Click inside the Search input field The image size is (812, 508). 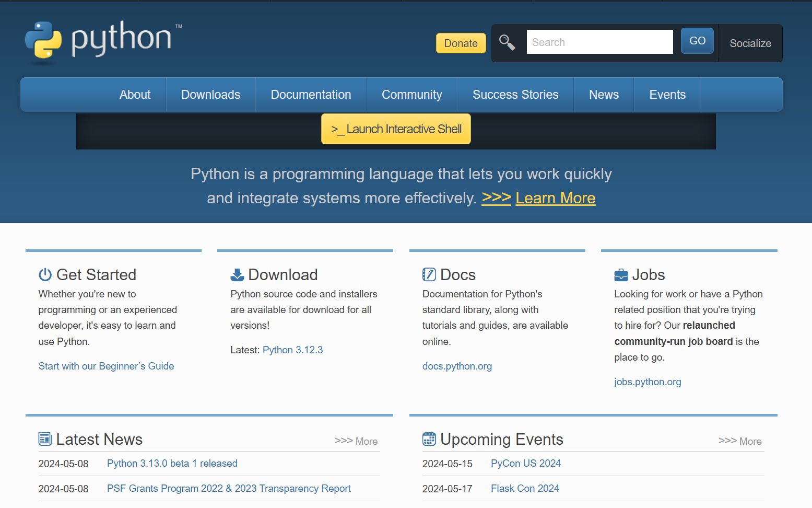(x=599, y=42)
